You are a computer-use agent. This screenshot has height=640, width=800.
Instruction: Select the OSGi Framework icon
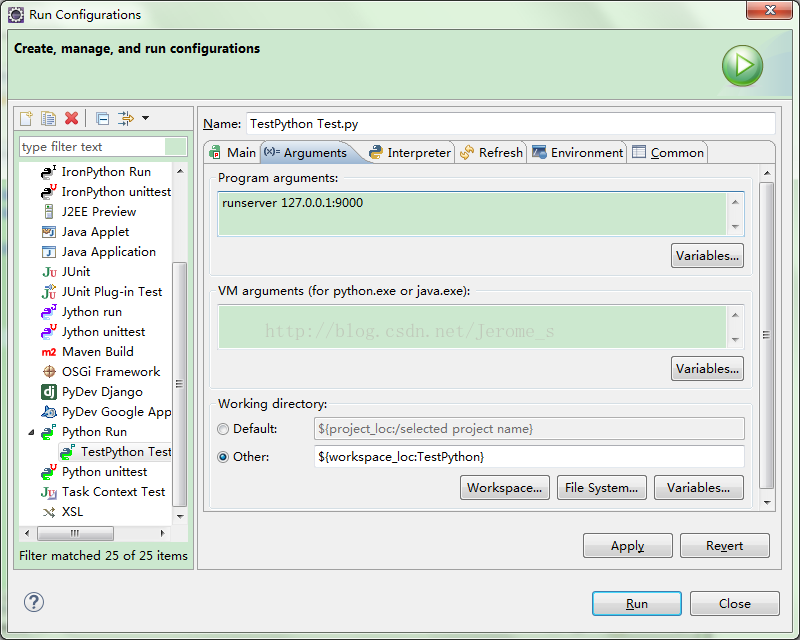(x=49, y=372)
